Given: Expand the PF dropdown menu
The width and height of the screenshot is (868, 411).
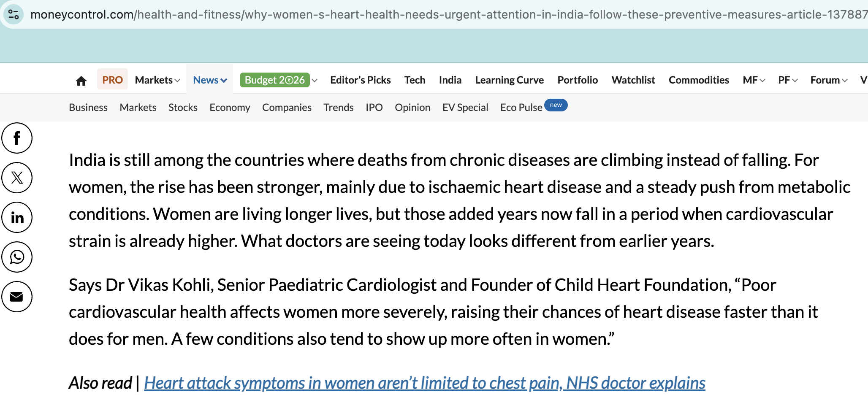Looking at the screenshot, I should [787, 80].
